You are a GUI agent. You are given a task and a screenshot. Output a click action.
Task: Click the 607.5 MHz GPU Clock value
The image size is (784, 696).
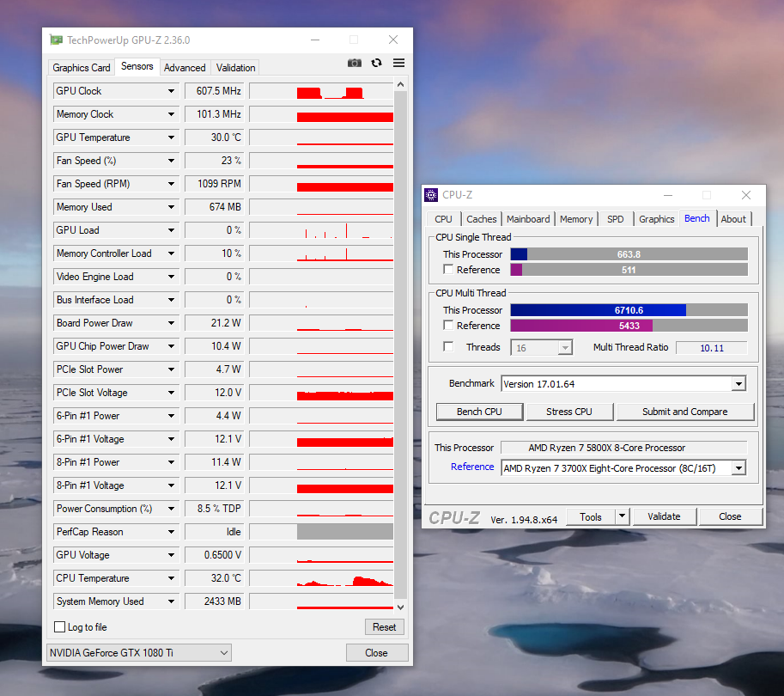click(x=214, y=91)
